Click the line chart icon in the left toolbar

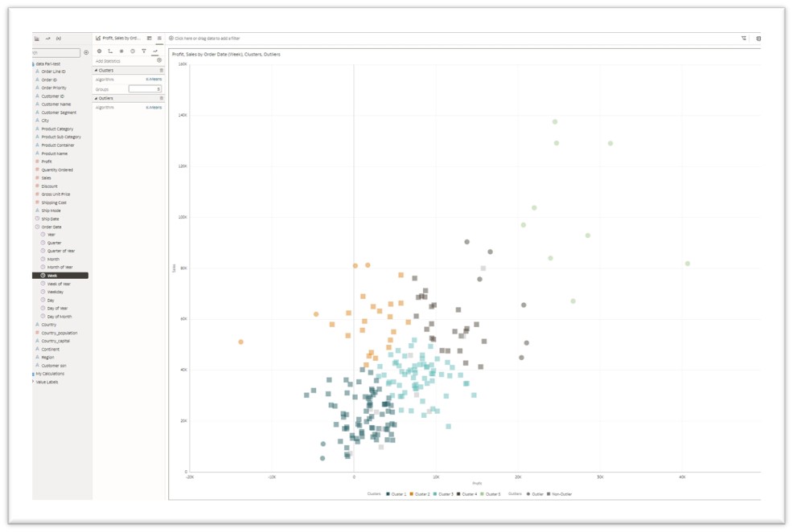point(48,39)
